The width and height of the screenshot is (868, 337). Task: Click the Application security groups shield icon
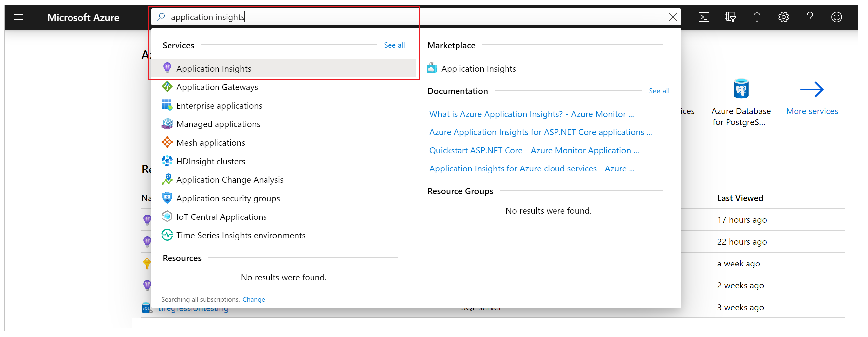pyautogui.click(x=167, y=198)
